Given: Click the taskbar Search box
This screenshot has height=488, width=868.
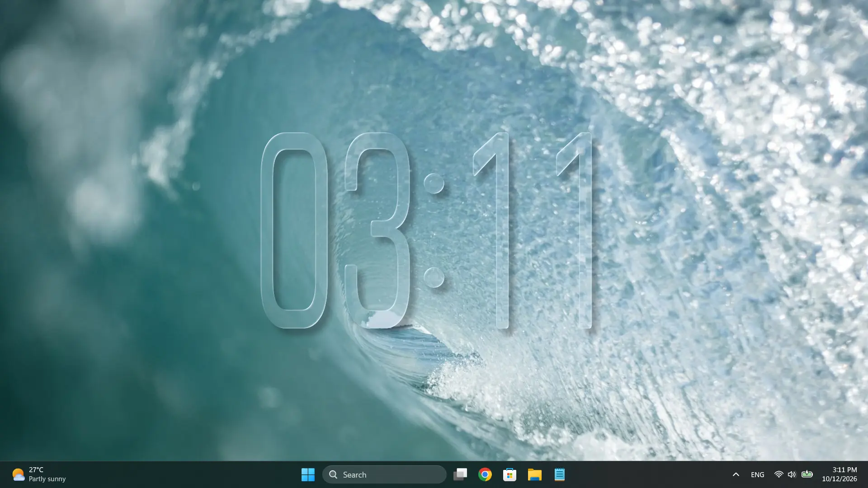Looking at the screenshot, I should point(384,474).
